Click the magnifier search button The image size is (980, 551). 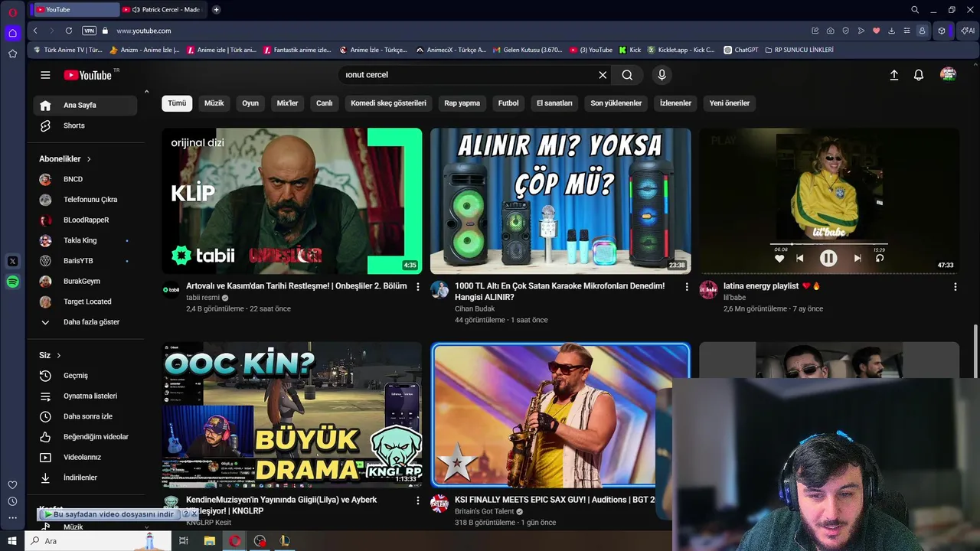627,75
